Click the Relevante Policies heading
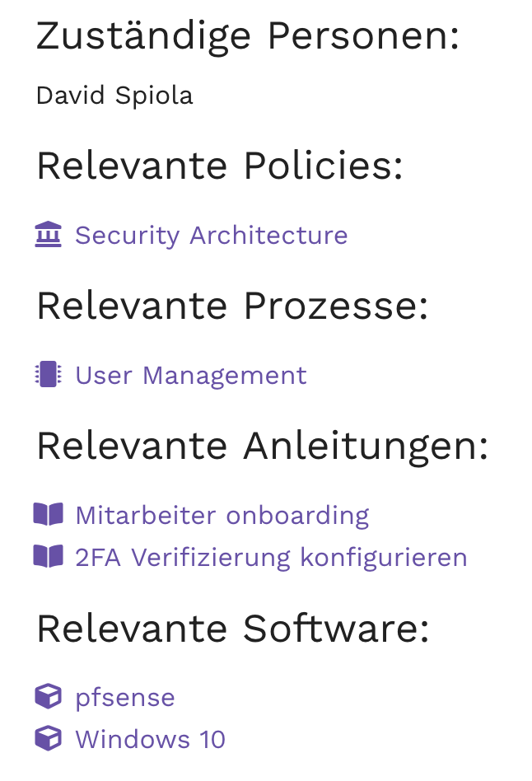Screen dimensions: 532x781 pos(220,166)
